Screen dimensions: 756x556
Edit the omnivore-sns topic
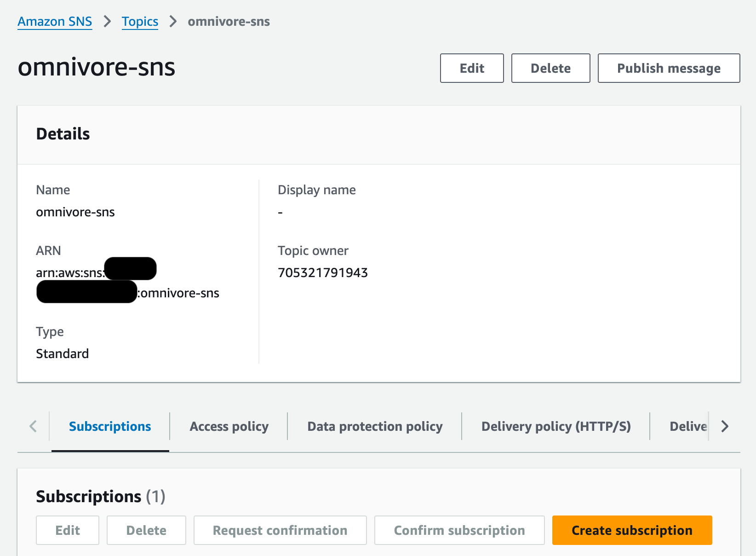[471, 68]
